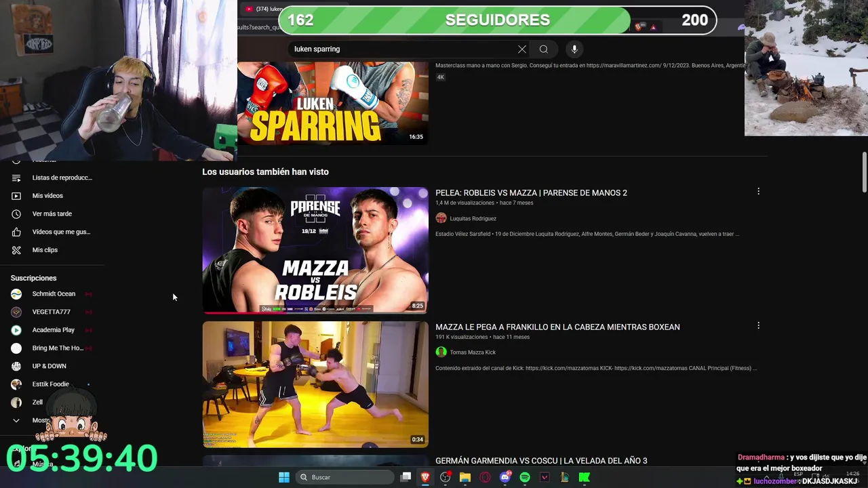Open the Windows Start menu
The height and width of the screenshot is (488, 868).
tap(284, 477)
